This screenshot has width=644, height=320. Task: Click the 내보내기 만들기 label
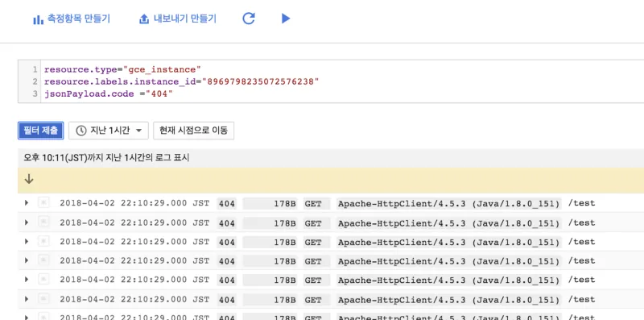coord(185,19)
